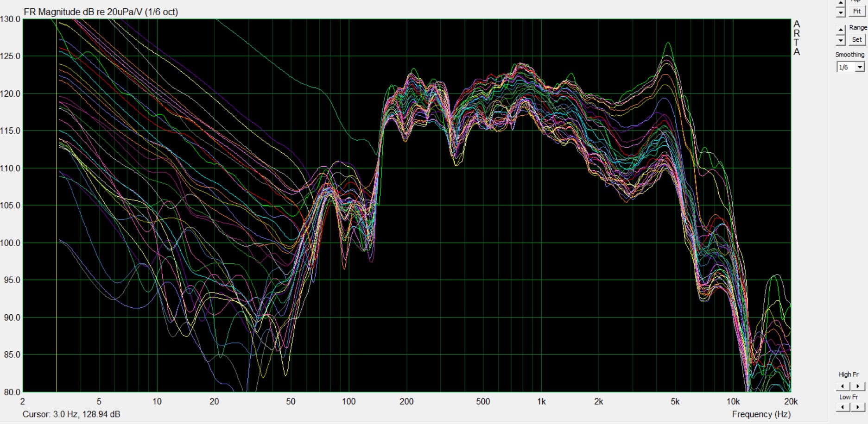The width and height of the screenshot is (868, 424).
Task: Click the Set button under Range
Action: 857,40
